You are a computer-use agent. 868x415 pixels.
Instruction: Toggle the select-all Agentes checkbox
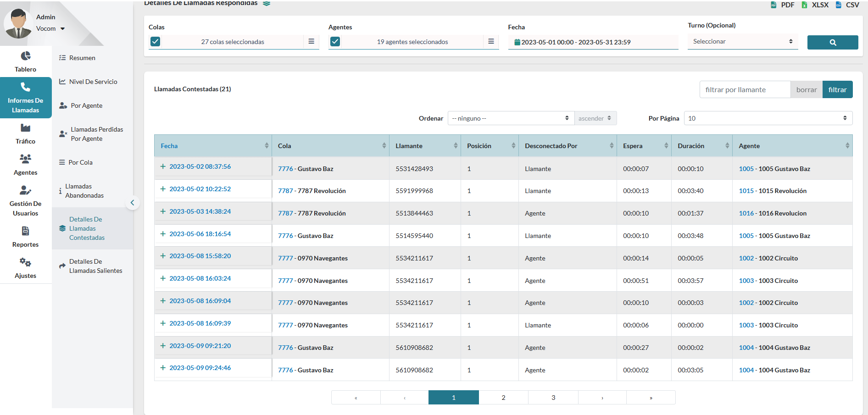(x=335, y=42)
